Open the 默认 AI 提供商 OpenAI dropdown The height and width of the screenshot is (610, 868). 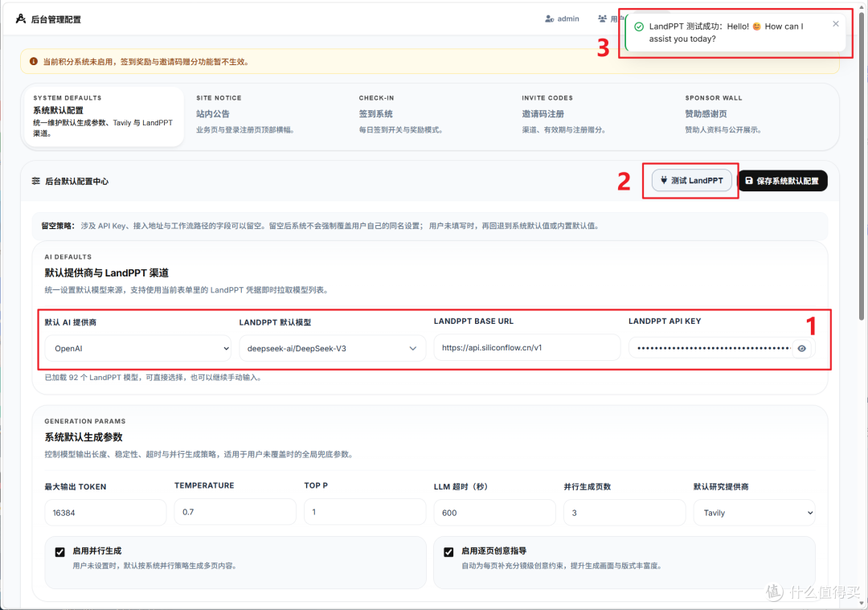pos(138,348)
